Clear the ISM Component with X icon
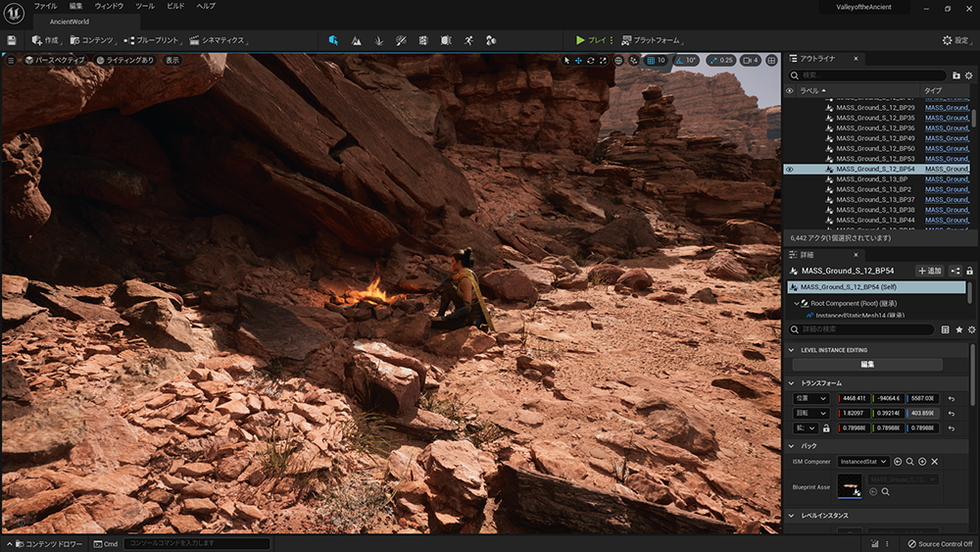This screenshot has width=980, height=552. coord(934,462)
